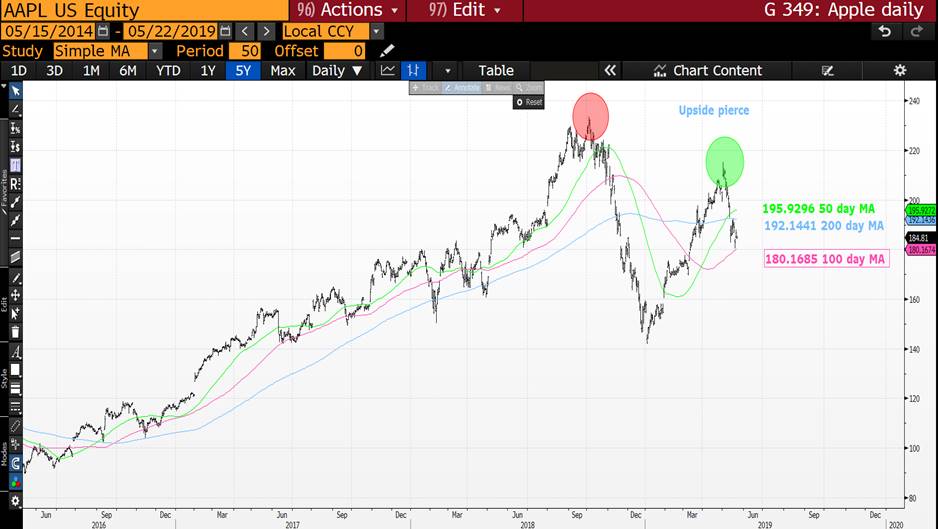Click the trash delete annotation icon
The width and height of the screenshot is (938, 529).
(x=16, y=332)
